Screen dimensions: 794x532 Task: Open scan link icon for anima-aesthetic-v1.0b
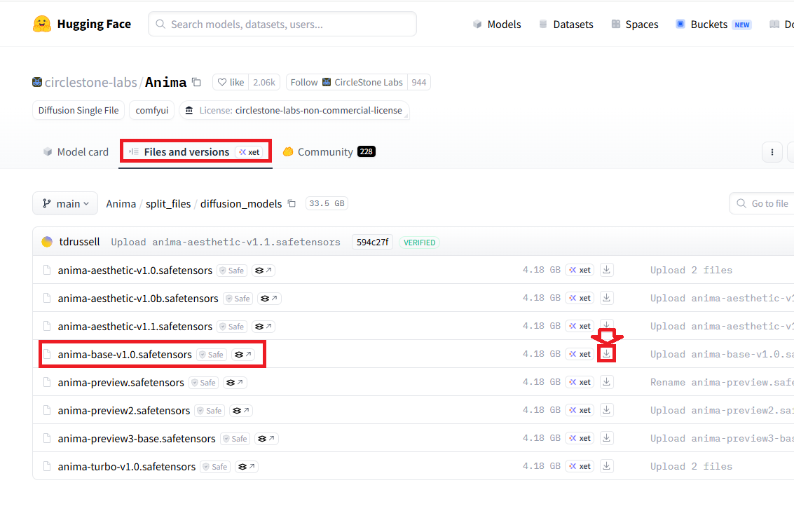click(269, 299)
